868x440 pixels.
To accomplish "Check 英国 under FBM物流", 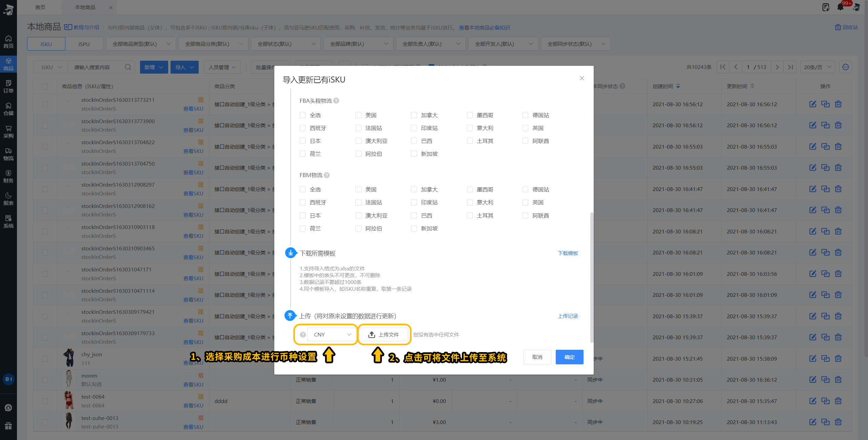I will click(526, 202).
